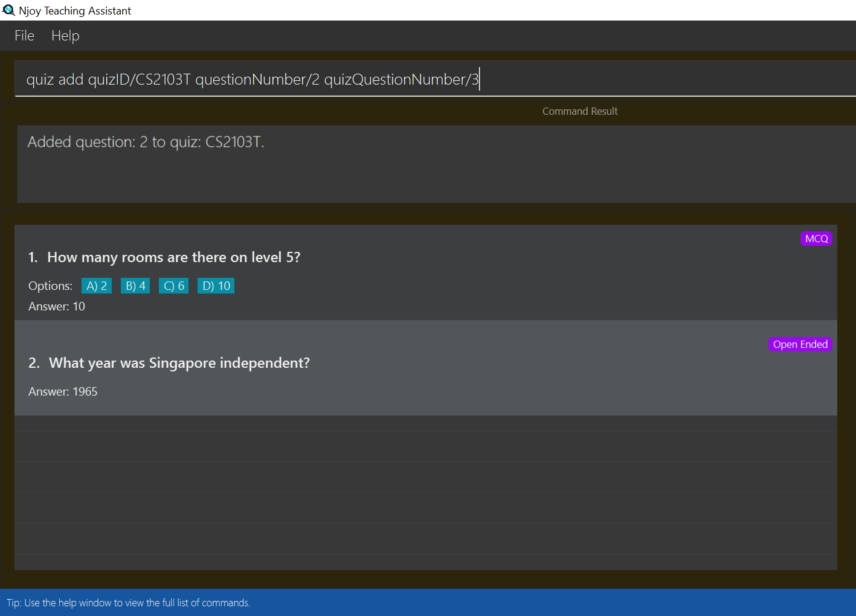Click the window title 'Njoy Teaching Assistant'

[75, 10]
